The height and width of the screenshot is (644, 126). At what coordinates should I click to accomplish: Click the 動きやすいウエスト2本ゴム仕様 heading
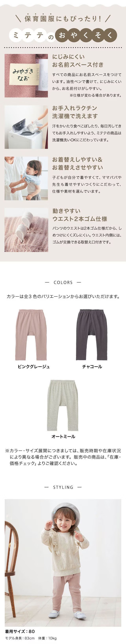[x=80, y=215]
